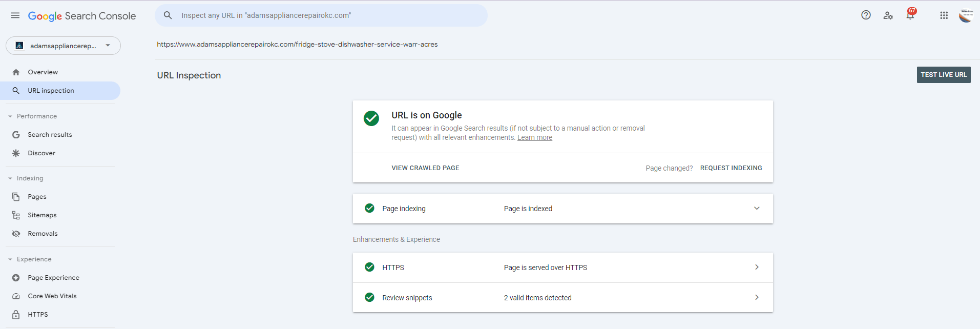Open the Google apps grid
The height and width of the screenshot is (329, 980).
944,15
